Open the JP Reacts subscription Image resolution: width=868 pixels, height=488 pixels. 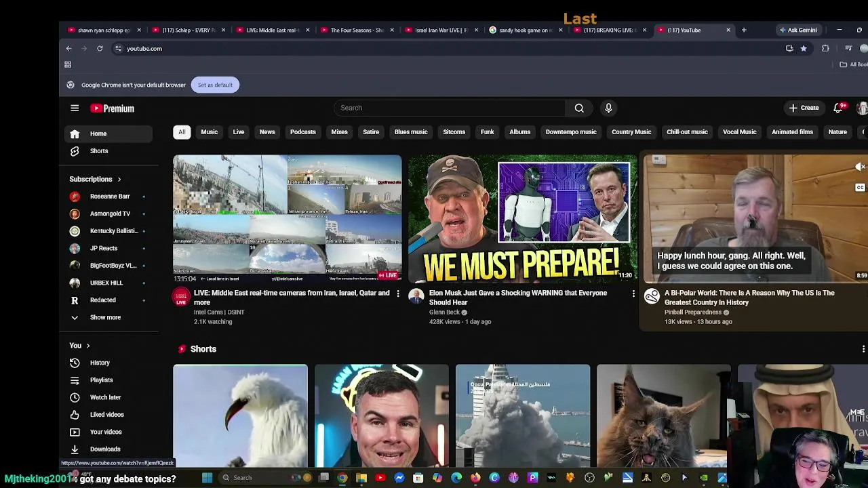tap(110, 248)
